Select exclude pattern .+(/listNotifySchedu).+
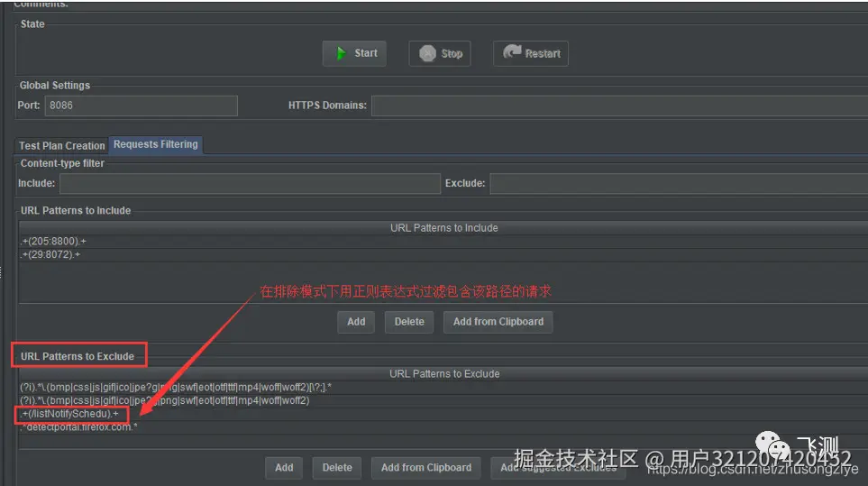The image size is (868, 486). tap(443, 414)
